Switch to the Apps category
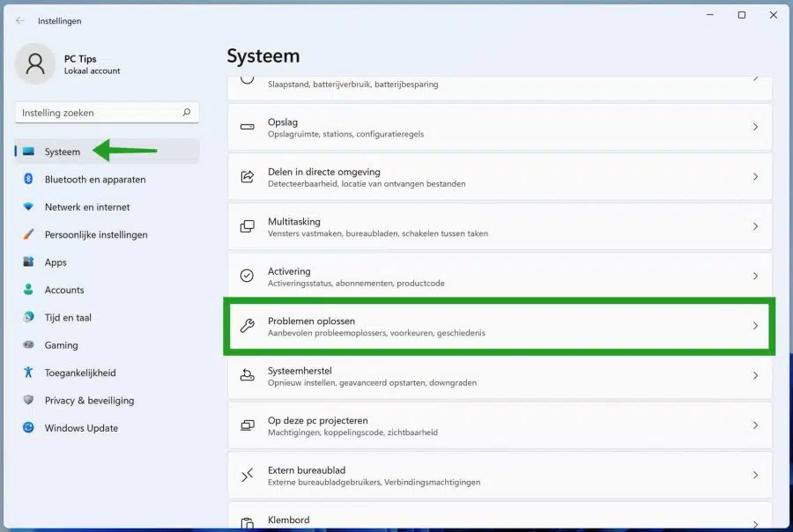This screenshot has width=793, height=532. [x=107, y=262]
